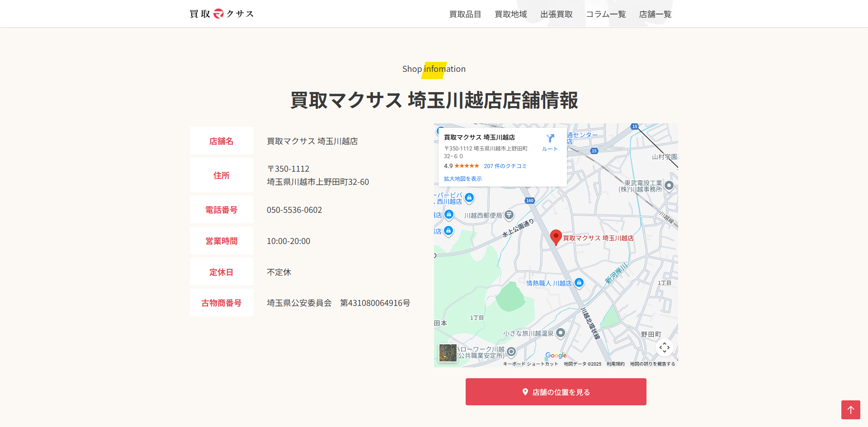Viewport: 868px width, 427px height.
Task: Click ハローワーク川越 map marker icon
Action: pyautogui.click(x=511, y=352)
